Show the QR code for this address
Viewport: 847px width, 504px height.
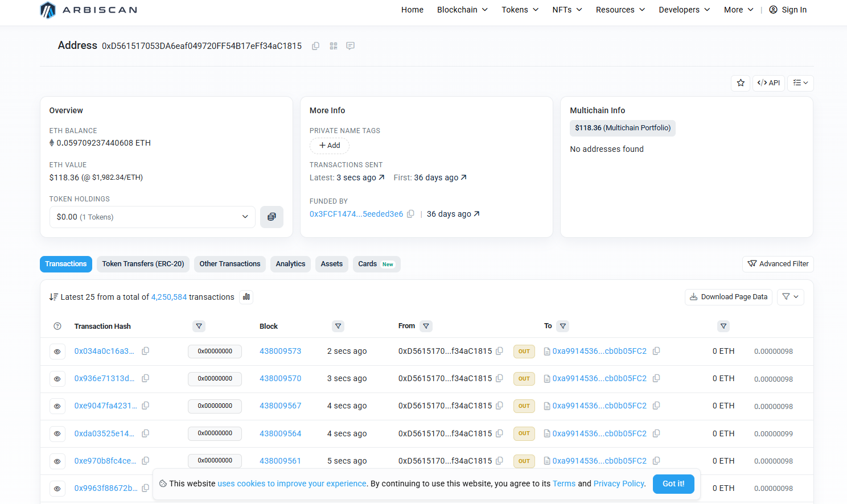[x=334, y=46]
